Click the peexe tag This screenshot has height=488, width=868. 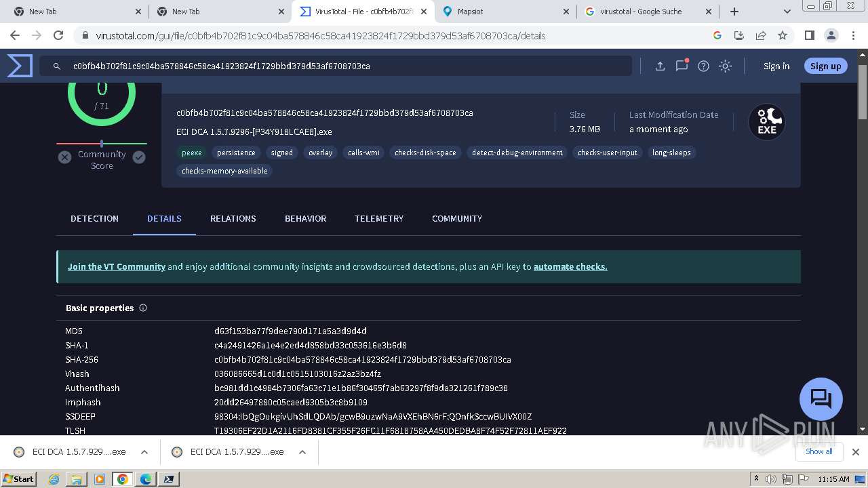coord(192,152)
